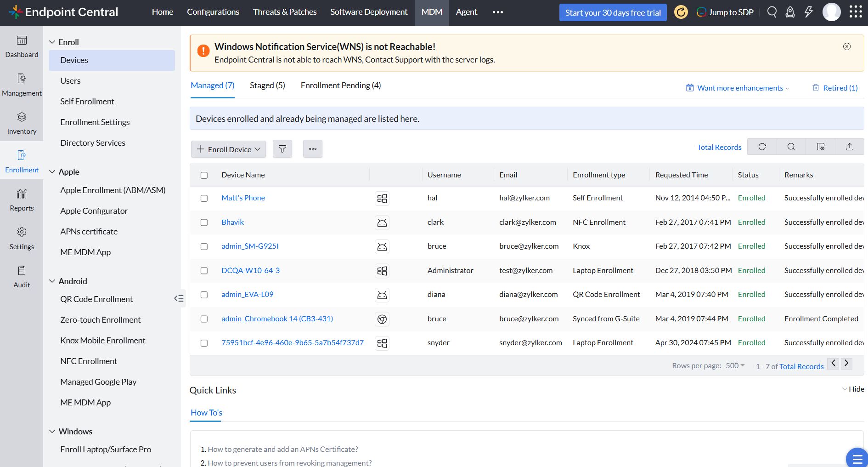Viewport: 868px width, 467px height.
Task: Open the Audit sidebar section
Action: (x=22, y=277)
